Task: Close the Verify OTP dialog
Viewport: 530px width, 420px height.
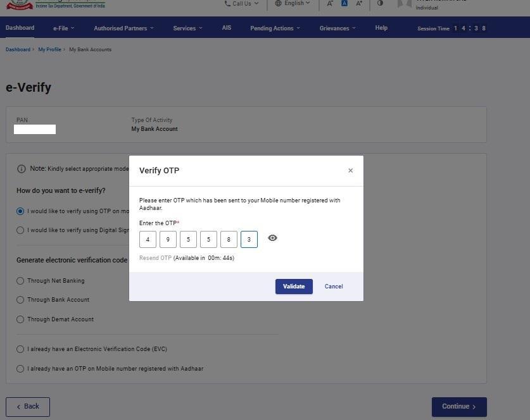Action: pos(350,171)
